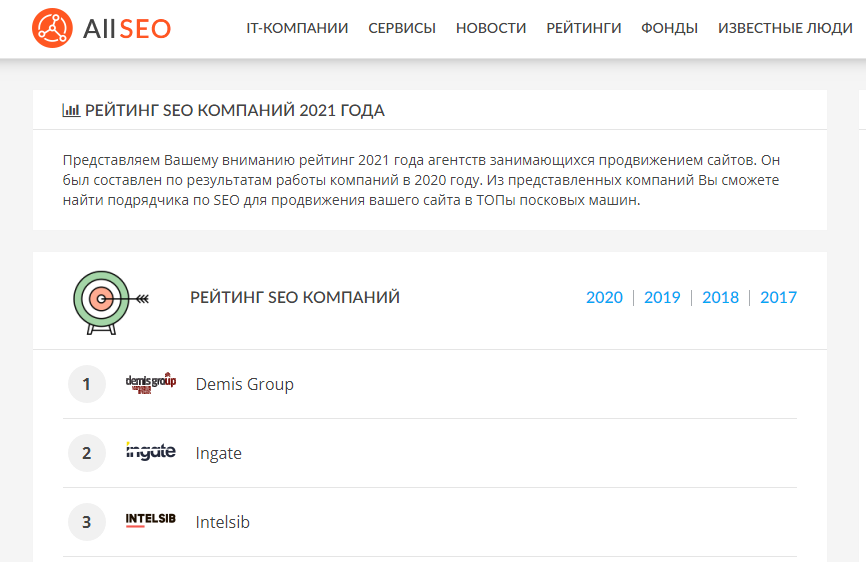Open the Ingate company link

pos(219,453)
